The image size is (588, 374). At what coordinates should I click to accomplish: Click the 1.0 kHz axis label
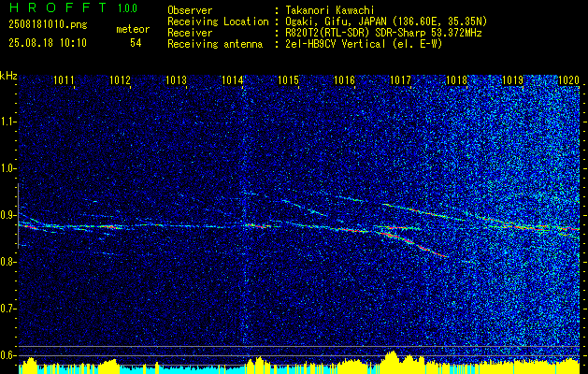tap(8, 168)
